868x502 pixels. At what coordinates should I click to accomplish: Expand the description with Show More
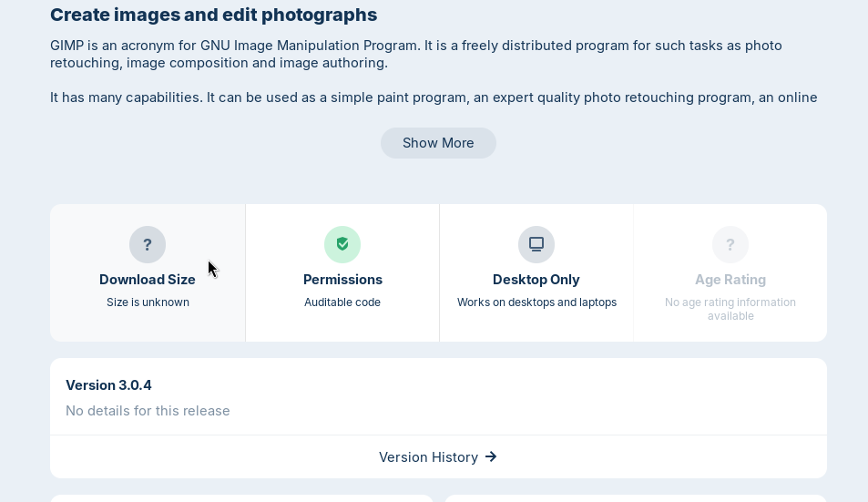click(438, 143)
